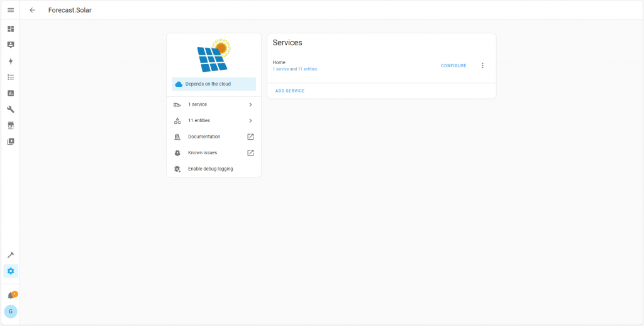Open the wrench sidebar icon
Viewport: 644px width, 326px height.
tap(11, 110)
